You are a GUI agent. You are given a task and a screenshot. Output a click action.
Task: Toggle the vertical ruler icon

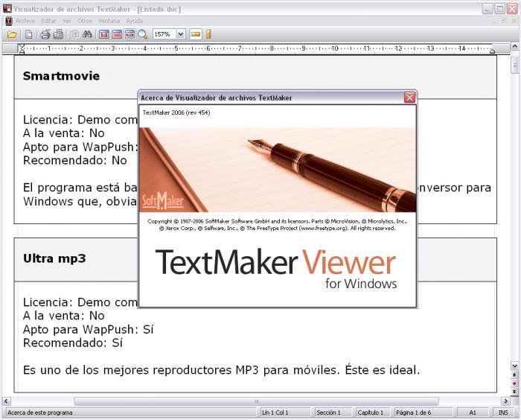pyautogui.click(x=208, y=34)
